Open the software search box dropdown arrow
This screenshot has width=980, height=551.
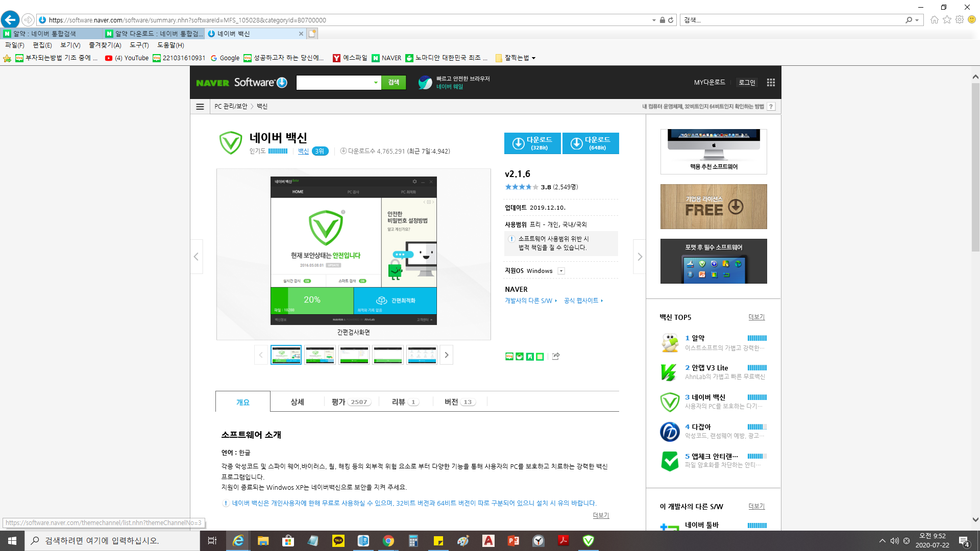tap(376, 83)
